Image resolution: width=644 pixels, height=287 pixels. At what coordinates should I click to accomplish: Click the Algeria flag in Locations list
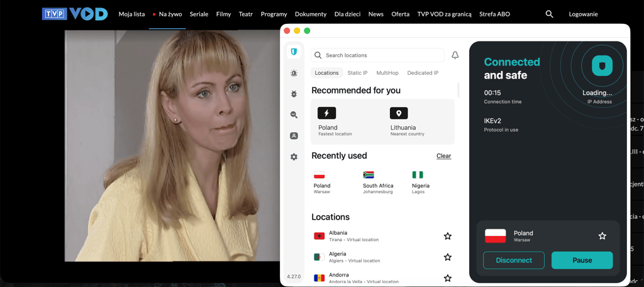tap(319, 257)
